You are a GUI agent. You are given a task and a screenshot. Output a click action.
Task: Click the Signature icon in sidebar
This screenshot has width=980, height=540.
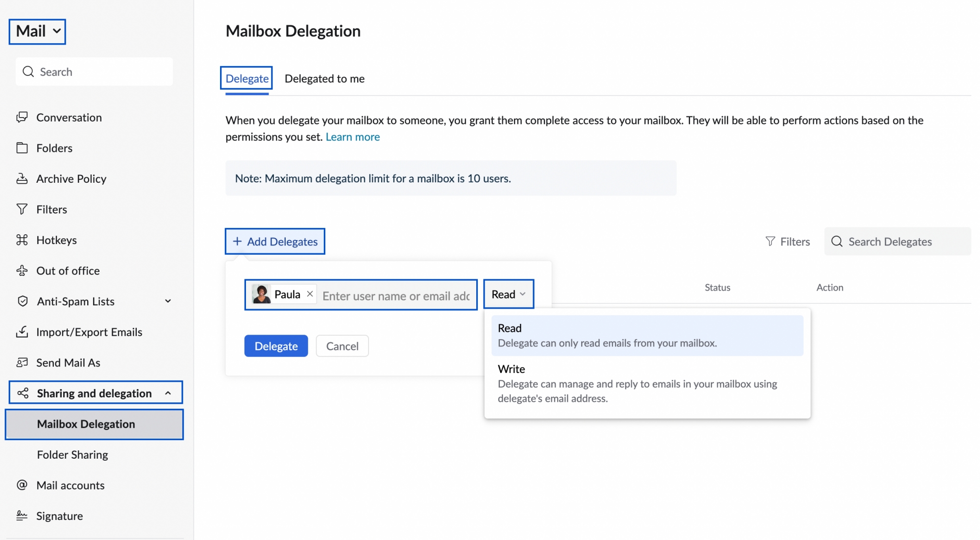[x=22, y=516]
